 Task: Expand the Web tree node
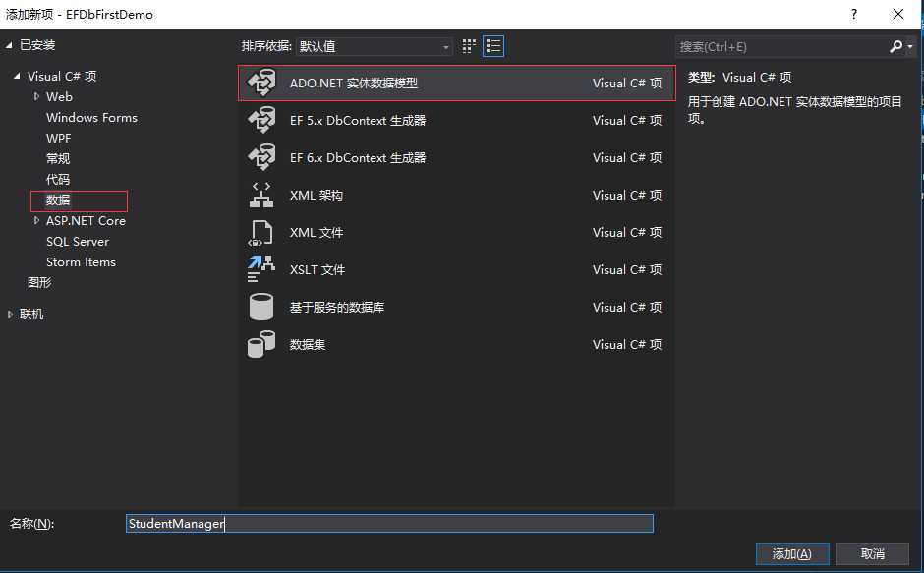(36, 96)
